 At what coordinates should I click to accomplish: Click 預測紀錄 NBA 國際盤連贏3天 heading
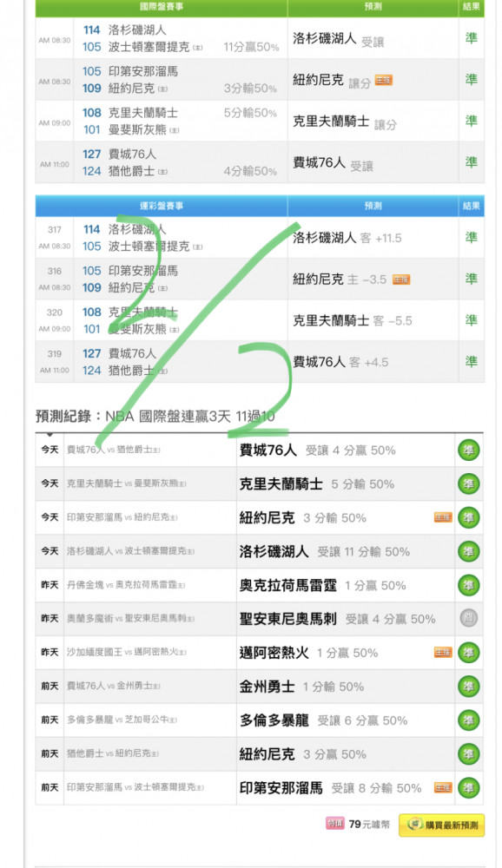tap(155, 417)
